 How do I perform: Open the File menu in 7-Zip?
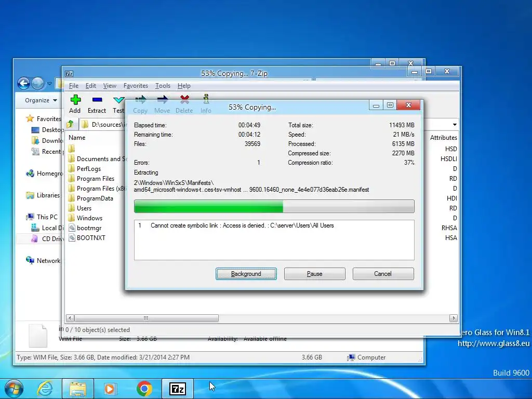click(x=74, y=86)
